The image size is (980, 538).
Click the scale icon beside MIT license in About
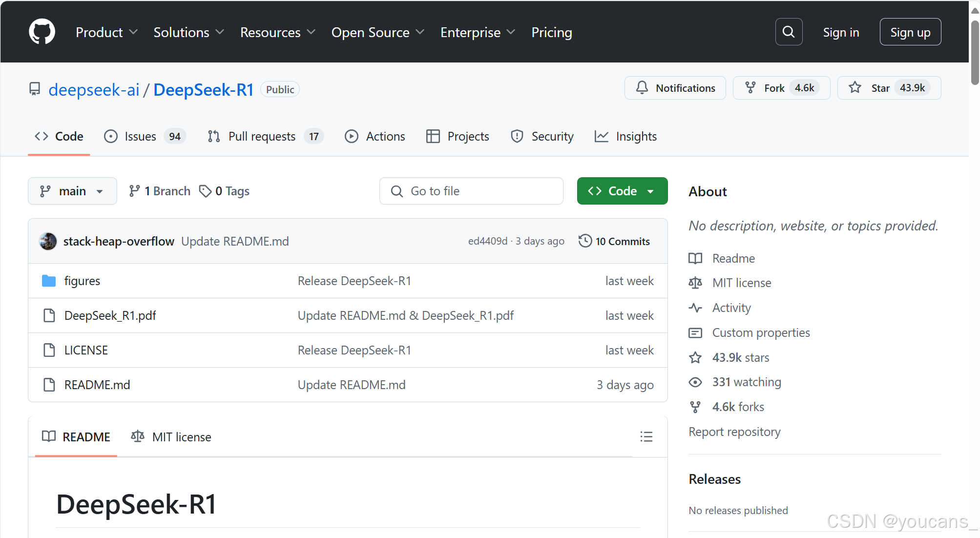[x=695, y=283]
